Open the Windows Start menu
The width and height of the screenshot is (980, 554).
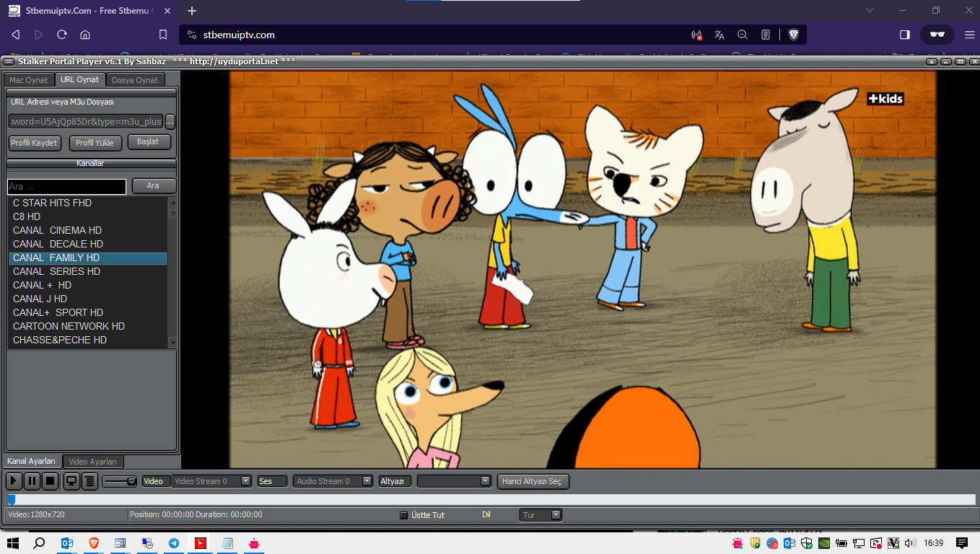13,543
